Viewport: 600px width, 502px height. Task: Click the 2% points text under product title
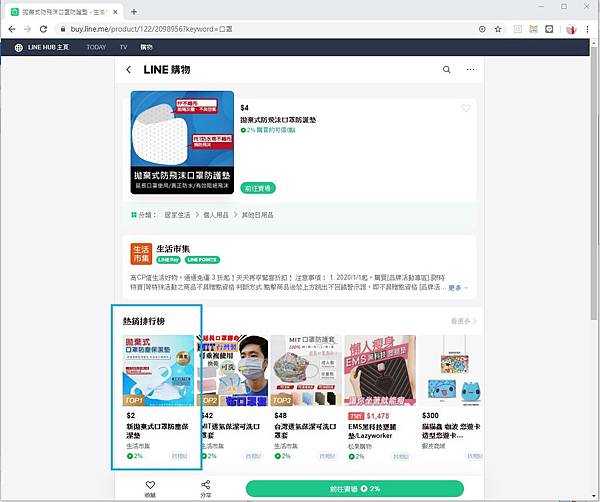point(268,130)
